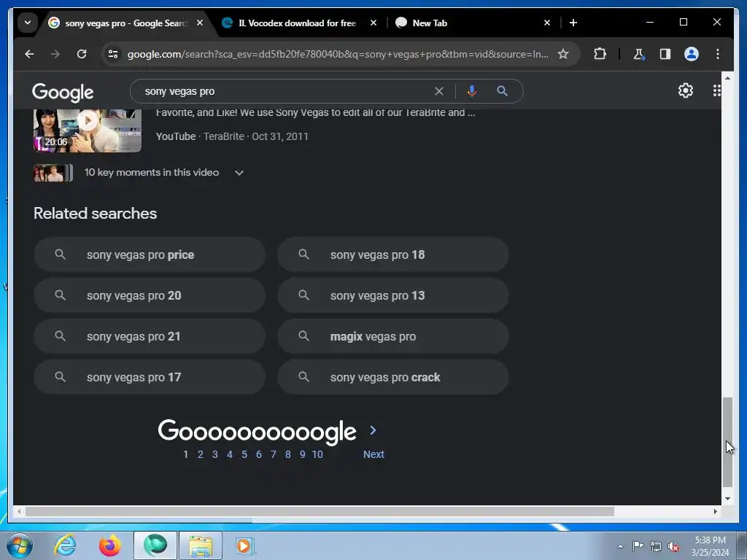This screenshot has width=747, height=560.
Task: Go back with the browser back arrow
Action: [x=29, y=54]
